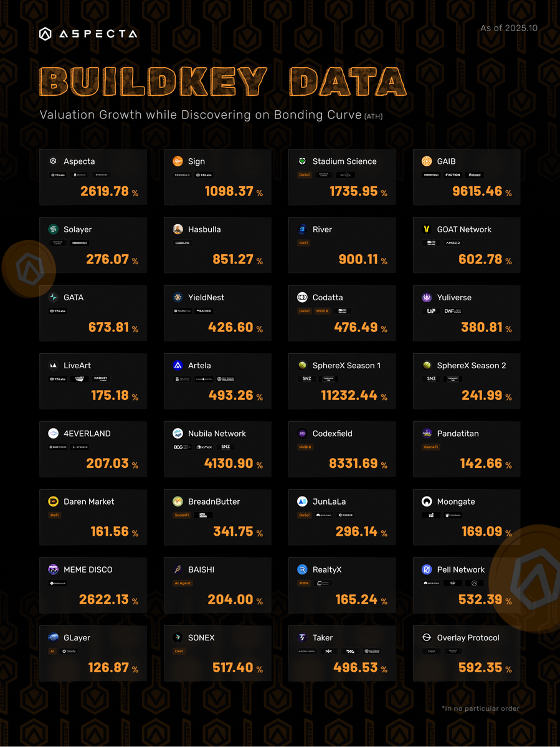Click the Sign project icon
The width and height of the screenshot is (560, 747).
178,161
